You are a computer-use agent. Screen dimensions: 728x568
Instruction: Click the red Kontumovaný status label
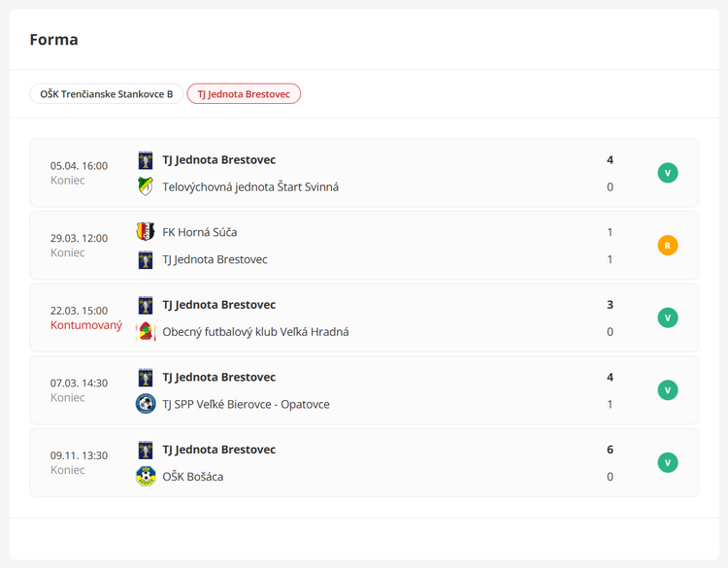pyautogui.click(x=86, y=325)
